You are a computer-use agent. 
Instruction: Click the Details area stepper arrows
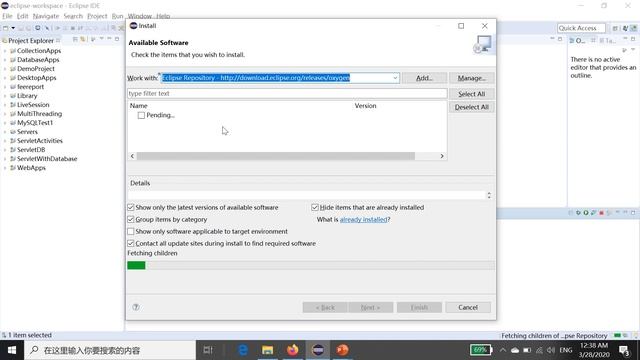[489, 196]
